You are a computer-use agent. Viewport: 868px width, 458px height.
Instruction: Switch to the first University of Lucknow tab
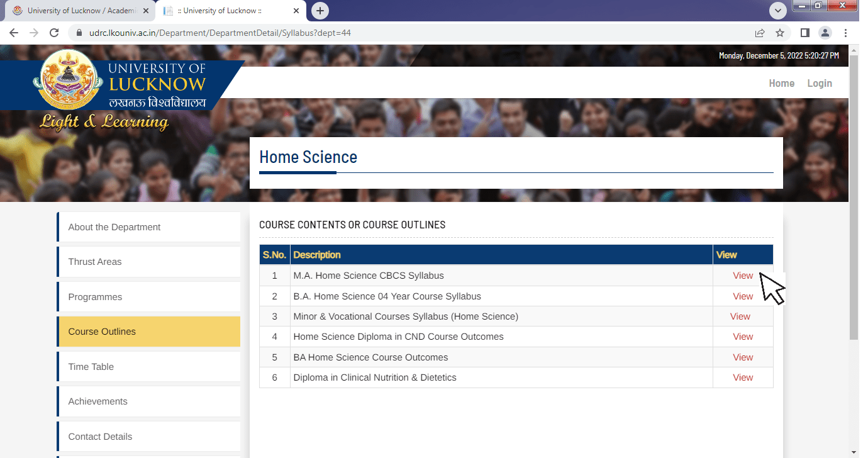80,11
